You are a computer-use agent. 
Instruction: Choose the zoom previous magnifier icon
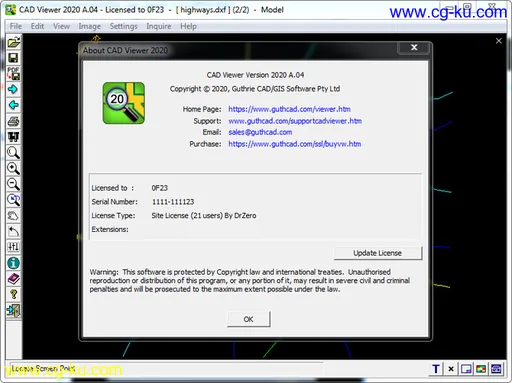coord(13,200)
